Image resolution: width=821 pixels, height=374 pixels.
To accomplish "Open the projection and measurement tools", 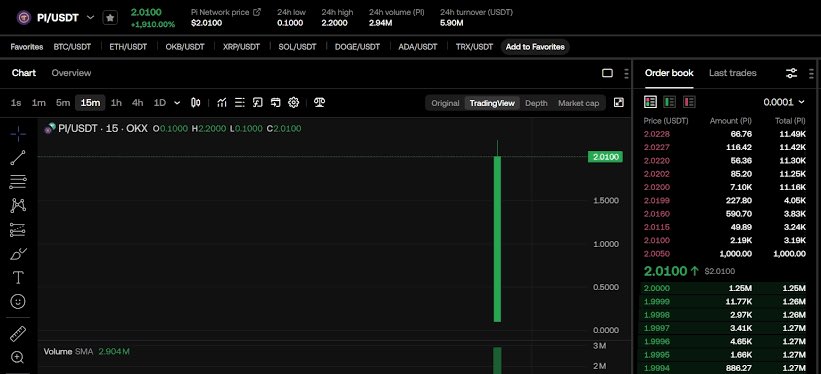I will (18, 229).
